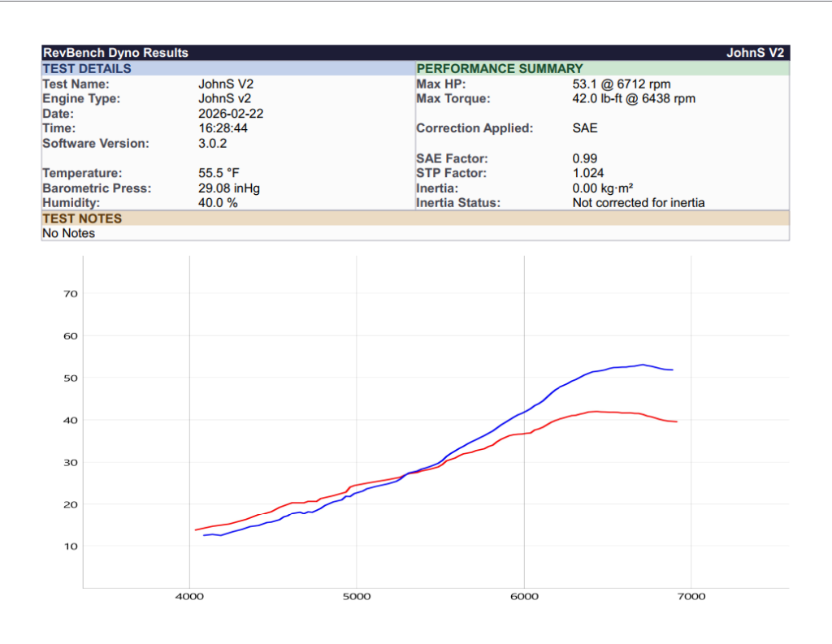832x644 pixels.
Task: Click the No Notes text field
Action: 69,233
